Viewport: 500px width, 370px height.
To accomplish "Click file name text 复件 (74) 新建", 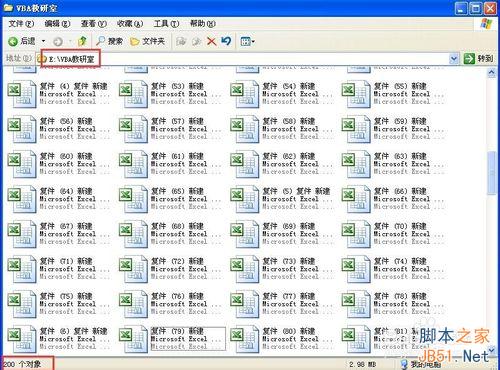I will [400, 261].
